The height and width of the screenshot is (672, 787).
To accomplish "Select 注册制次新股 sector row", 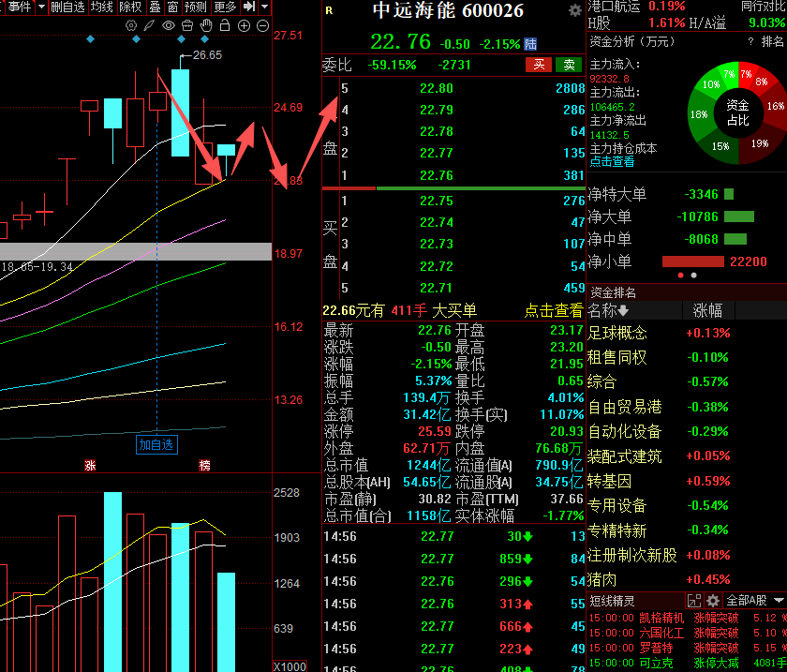I will click(x=686, y=556).
